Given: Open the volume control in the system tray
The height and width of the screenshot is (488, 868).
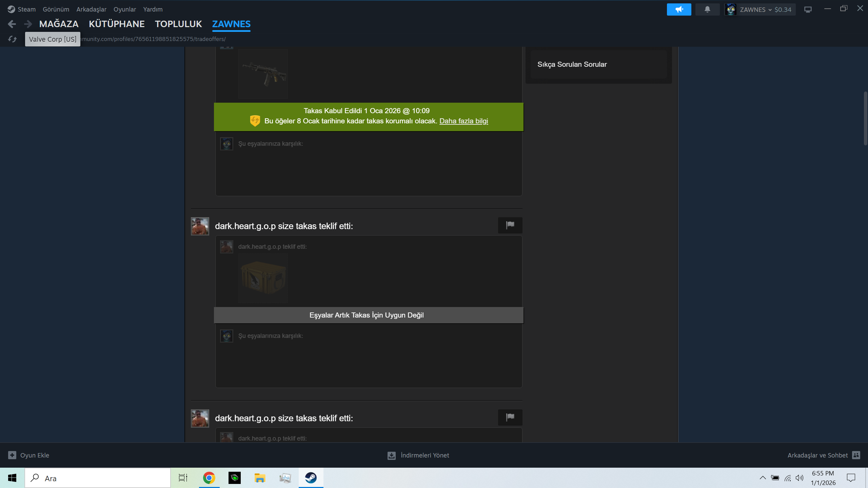Looking at the screenshot, I should 800,478.
